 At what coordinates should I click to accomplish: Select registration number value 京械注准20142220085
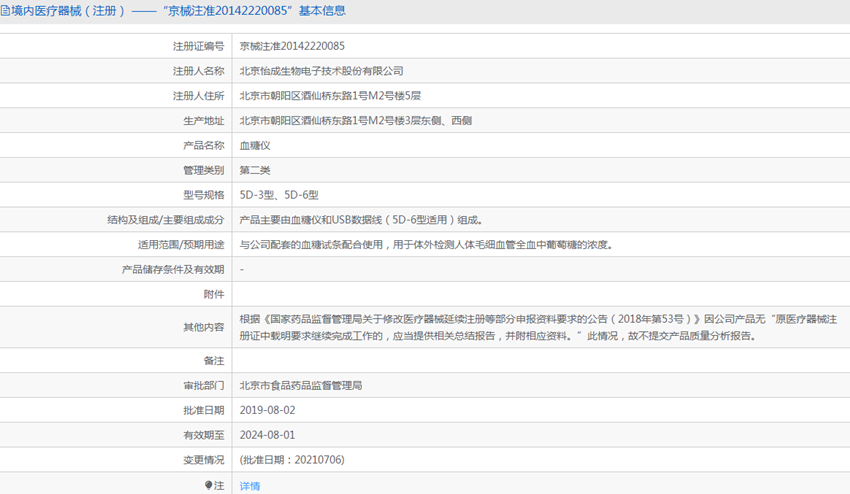(292, 46)
